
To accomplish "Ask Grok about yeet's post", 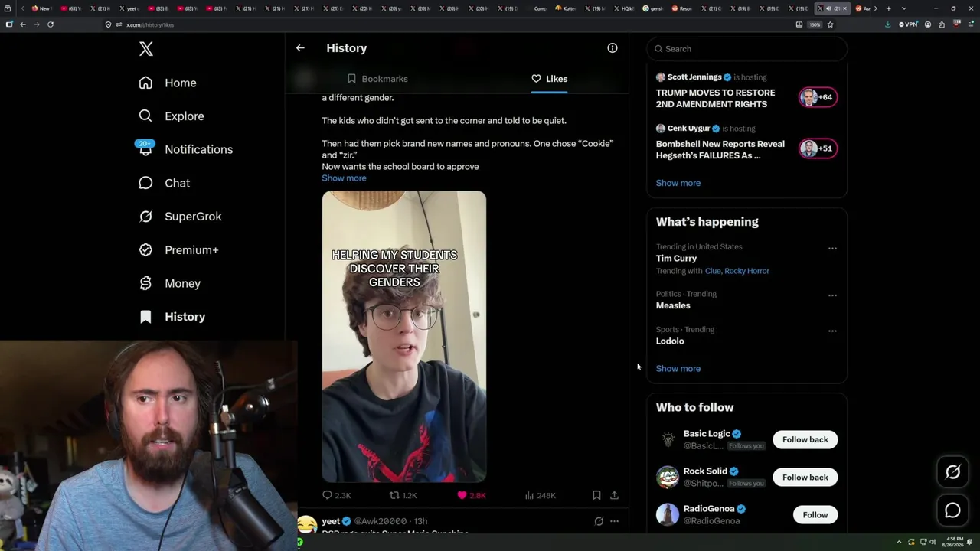I will [599, 521].
